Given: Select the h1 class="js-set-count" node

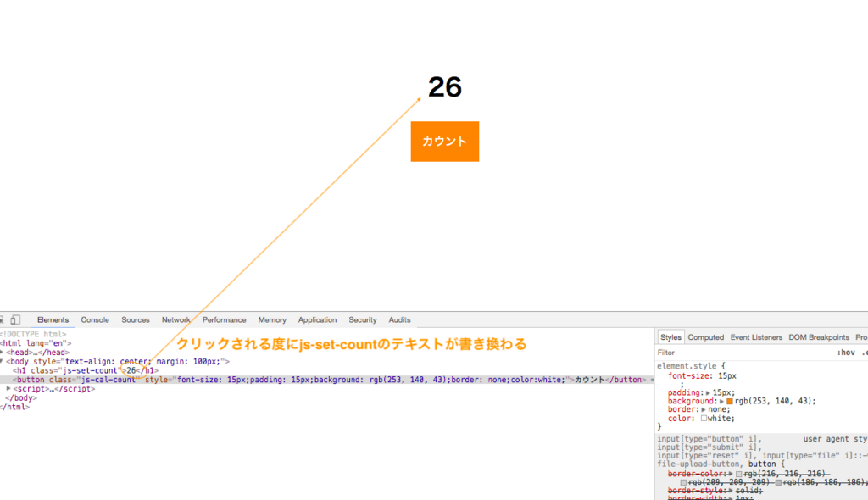Looking at the screenshot, I should (86, 370).
